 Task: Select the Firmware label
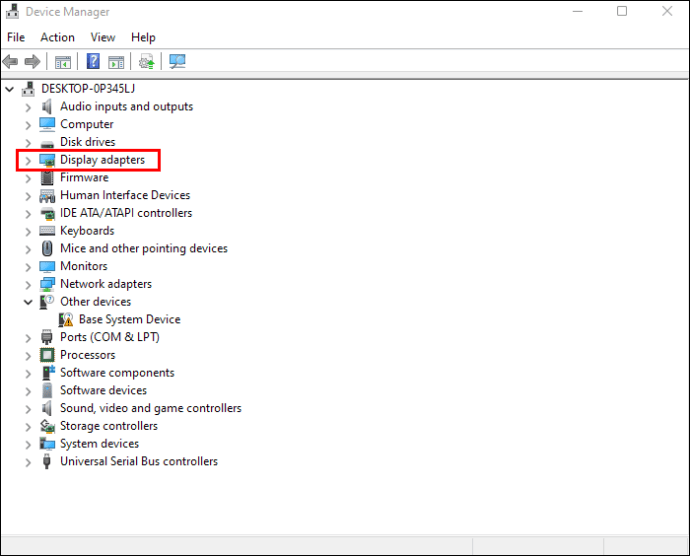pos(84,177)
